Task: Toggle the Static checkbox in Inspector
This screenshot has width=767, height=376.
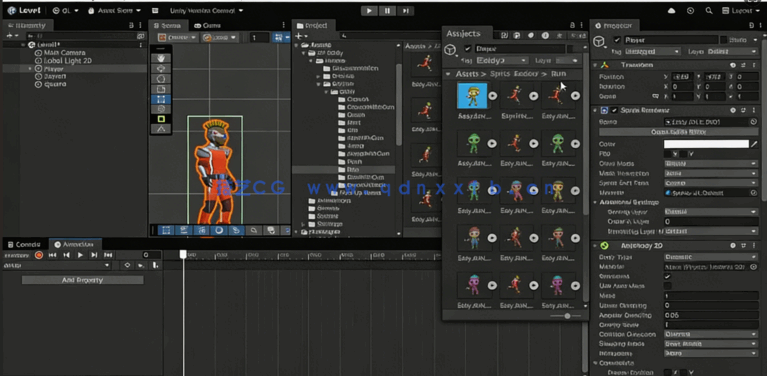Action: 723,40
